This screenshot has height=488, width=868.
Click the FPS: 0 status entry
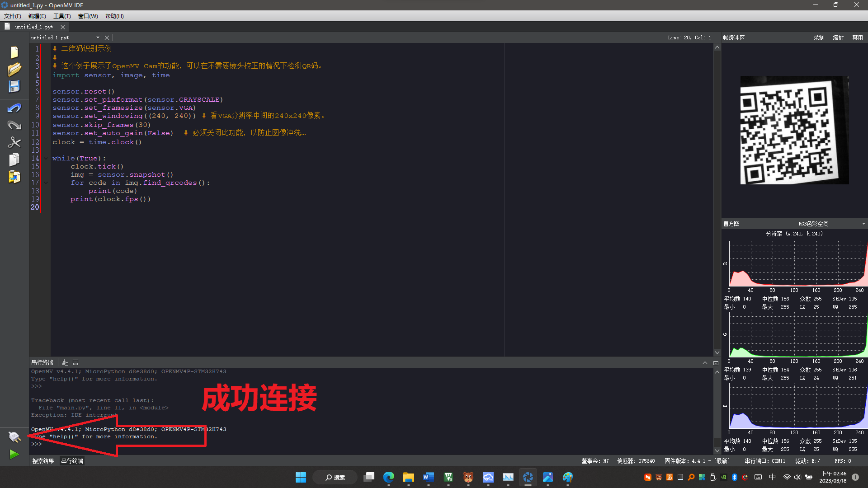(x=843, y=461)
